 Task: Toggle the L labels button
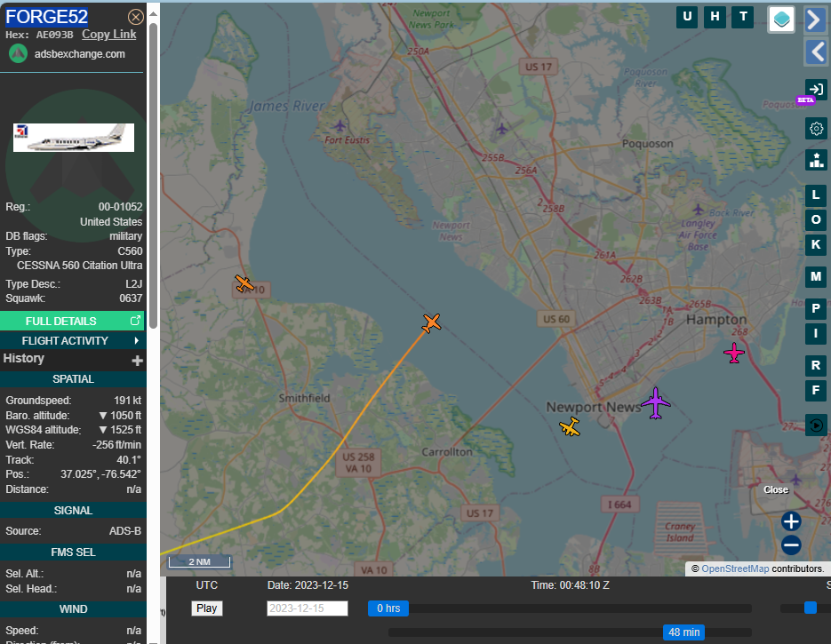[x=816, y=195]
